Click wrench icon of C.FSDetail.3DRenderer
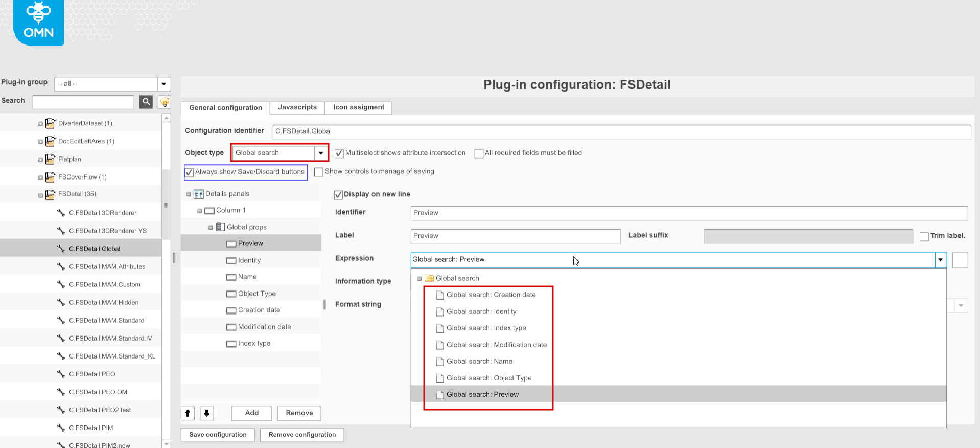This screenshot has height=448, width=980. [x=61, y=213]
